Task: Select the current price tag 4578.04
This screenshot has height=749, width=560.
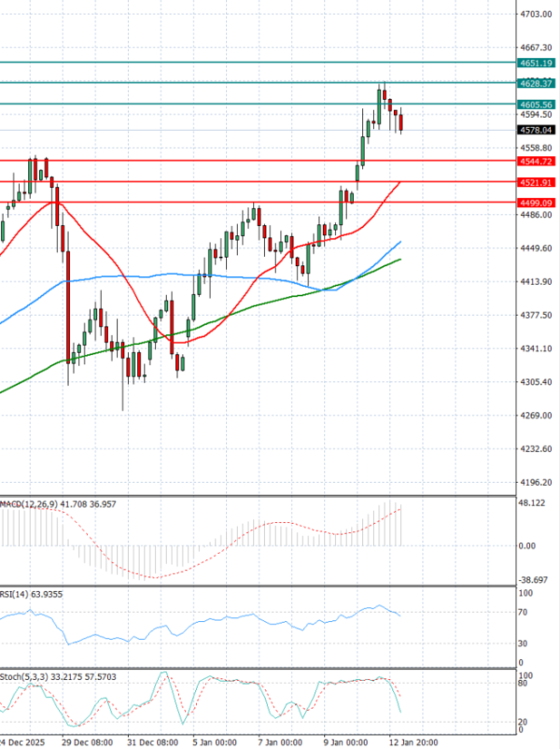Action: (537, 131)
